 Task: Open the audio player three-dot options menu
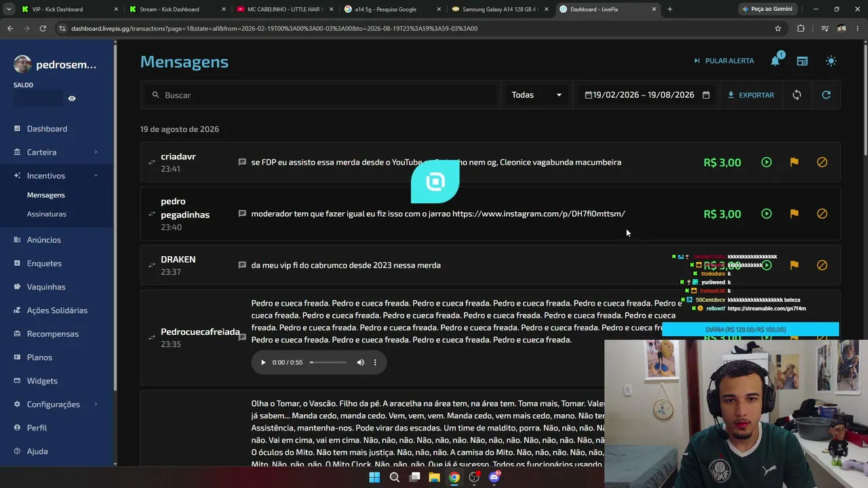tap(375, 363)
